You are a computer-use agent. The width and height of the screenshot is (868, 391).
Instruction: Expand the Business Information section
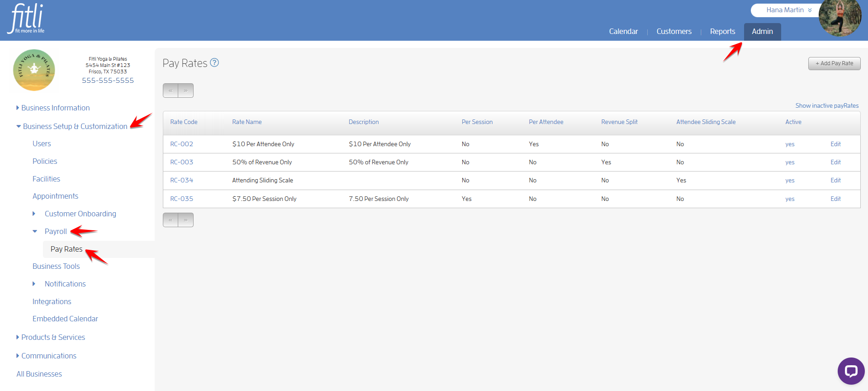coord(53,108)
